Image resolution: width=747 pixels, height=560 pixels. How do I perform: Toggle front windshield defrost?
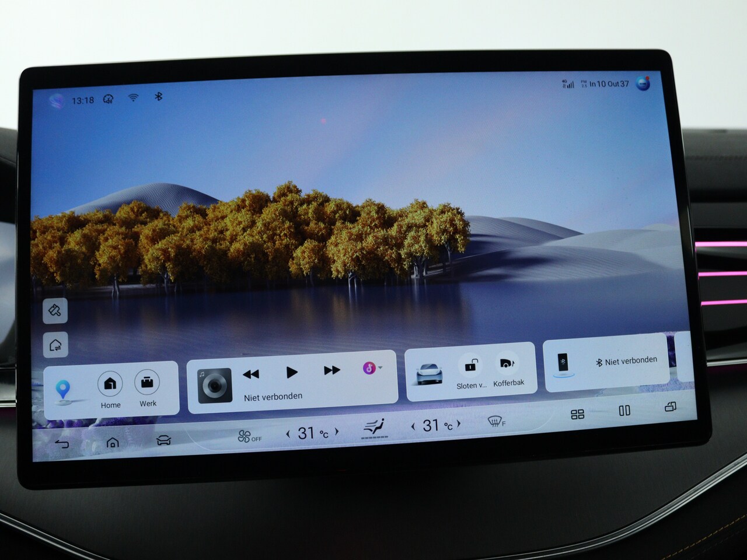496,421
